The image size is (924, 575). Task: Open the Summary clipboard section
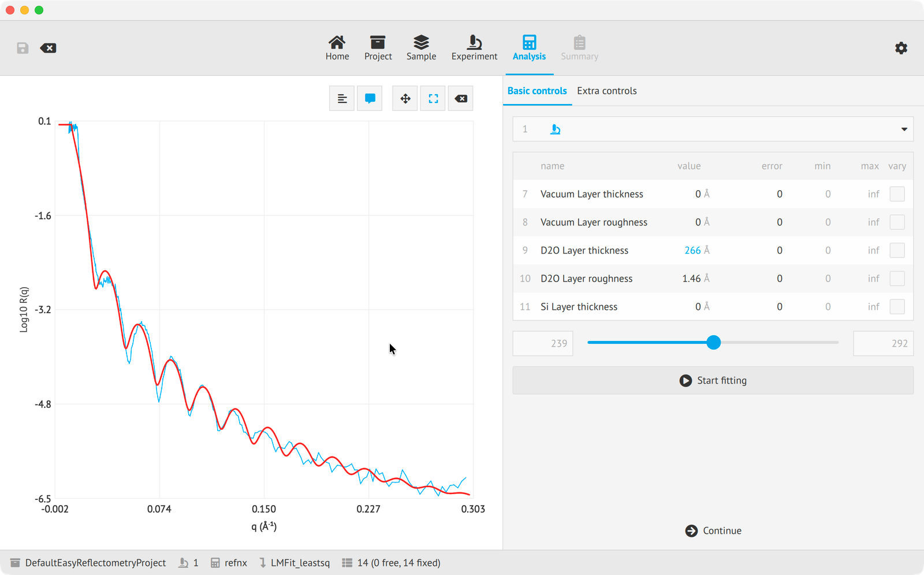point(579,48)
